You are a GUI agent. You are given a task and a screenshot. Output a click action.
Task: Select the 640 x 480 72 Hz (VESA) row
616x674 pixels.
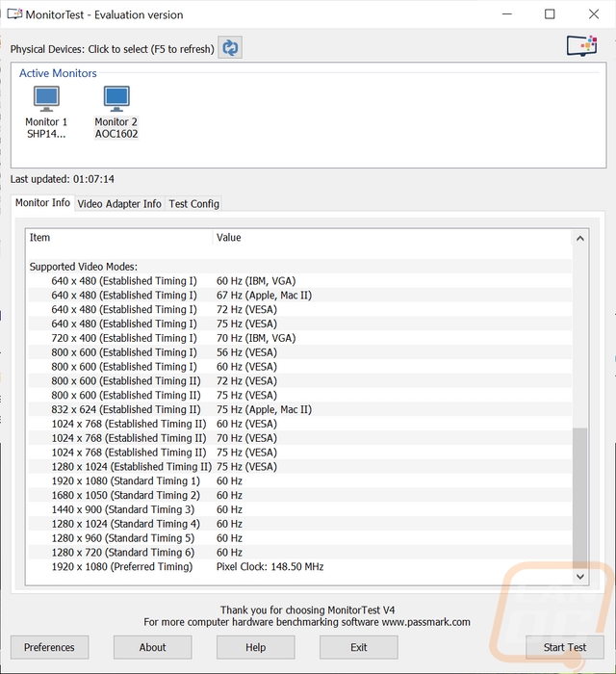[x=300, y=309]
